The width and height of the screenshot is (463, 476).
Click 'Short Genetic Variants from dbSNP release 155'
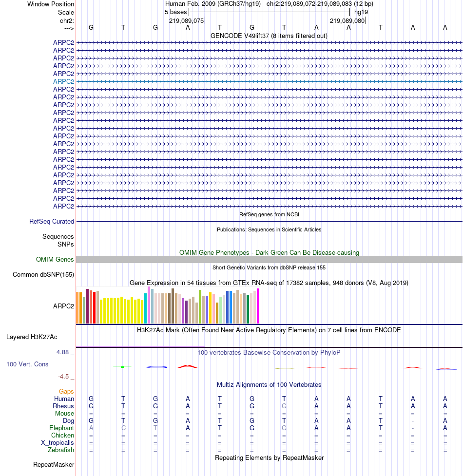pyautogui.click(x=269, y=267)
